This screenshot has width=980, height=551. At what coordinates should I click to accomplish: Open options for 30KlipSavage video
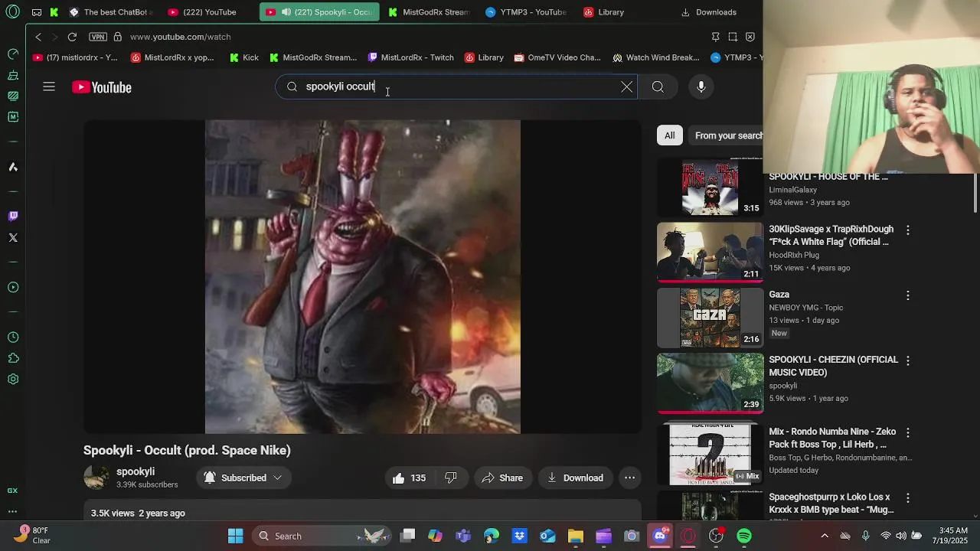click(908, 230)
